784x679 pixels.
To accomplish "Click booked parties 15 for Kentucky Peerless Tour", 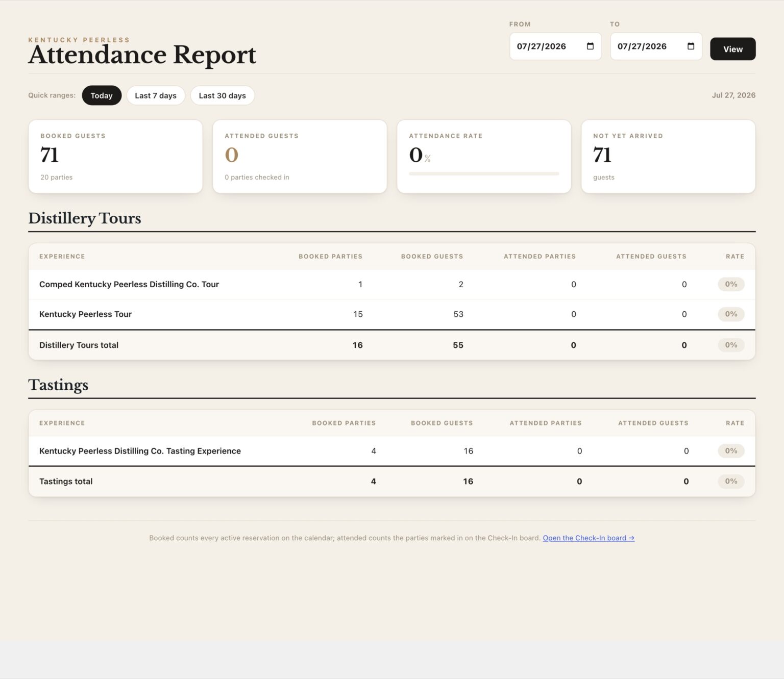I will click(x=358, y=314).
